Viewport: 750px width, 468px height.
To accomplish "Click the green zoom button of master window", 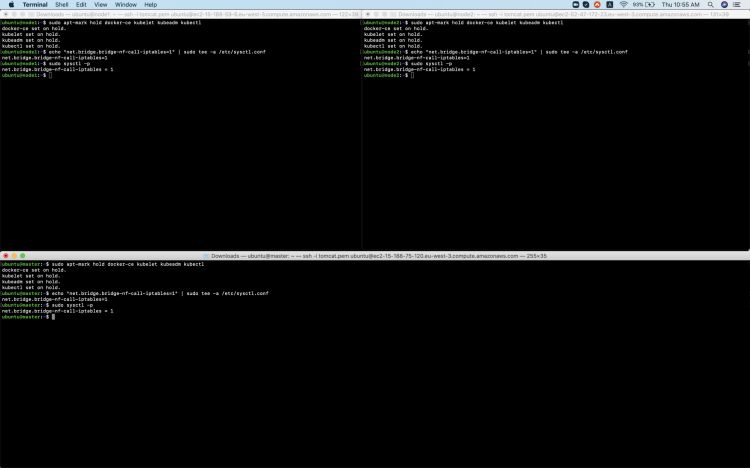I will pos(23,256).
